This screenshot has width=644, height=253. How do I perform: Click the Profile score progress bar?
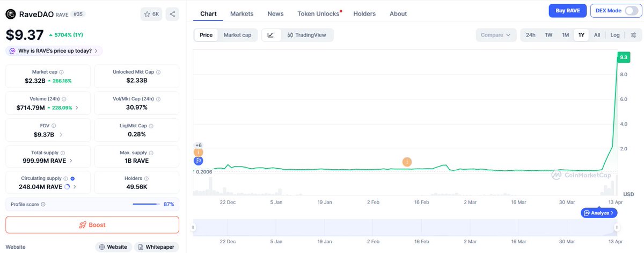point(145,204)
